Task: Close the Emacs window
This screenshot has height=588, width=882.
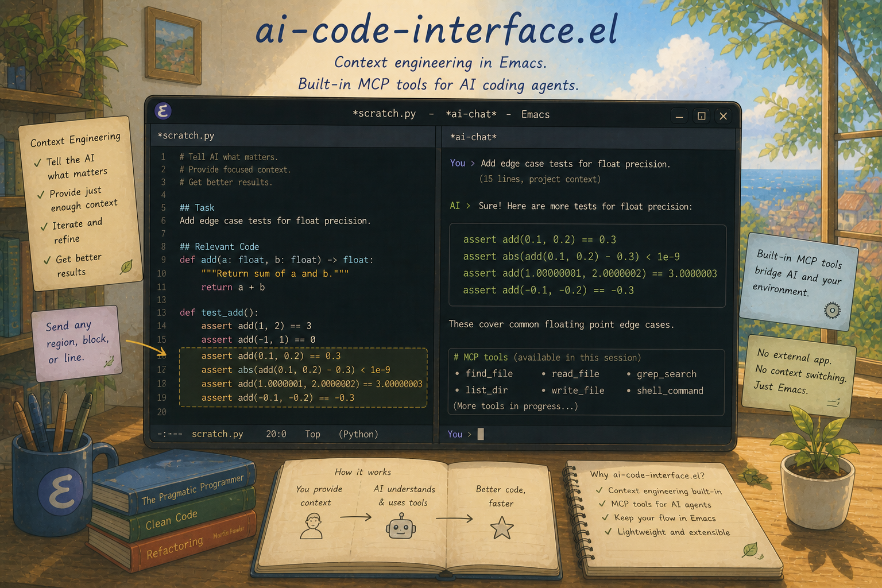Action: [724, 116]
